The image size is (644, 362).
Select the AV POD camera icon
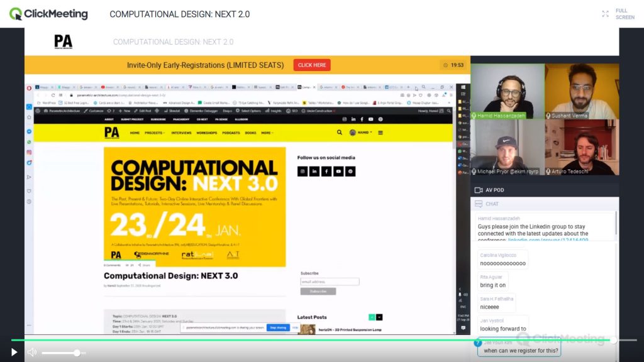[479, 190]
